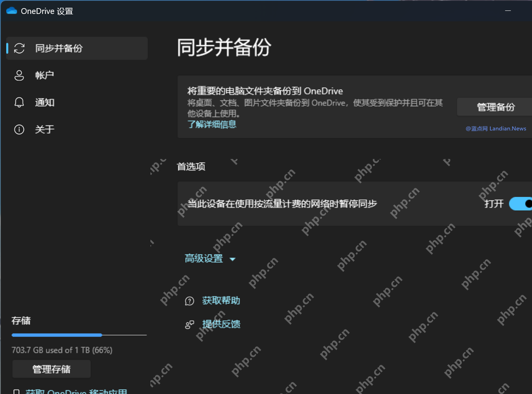This screenshot has height=394, width=532.
Task: Go to the 关于 page
Action: pos(77,129)
